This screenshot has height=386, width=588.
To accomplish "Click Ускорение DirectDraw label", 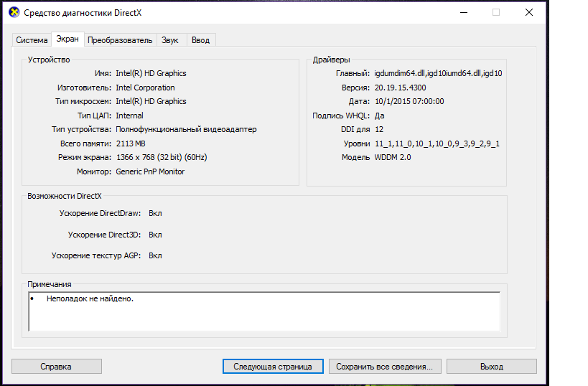I will [100, 213].
